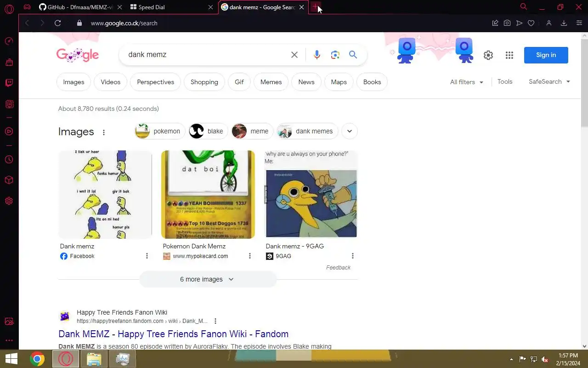
Task: Submit search with blue magnifier icon
Action: tap(353, 55)
